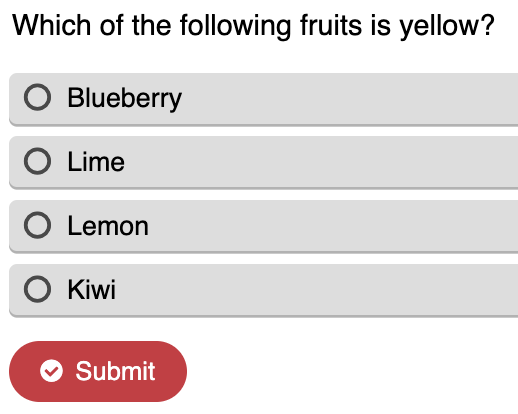Tick the circle beside Lime

coord(37,161)
